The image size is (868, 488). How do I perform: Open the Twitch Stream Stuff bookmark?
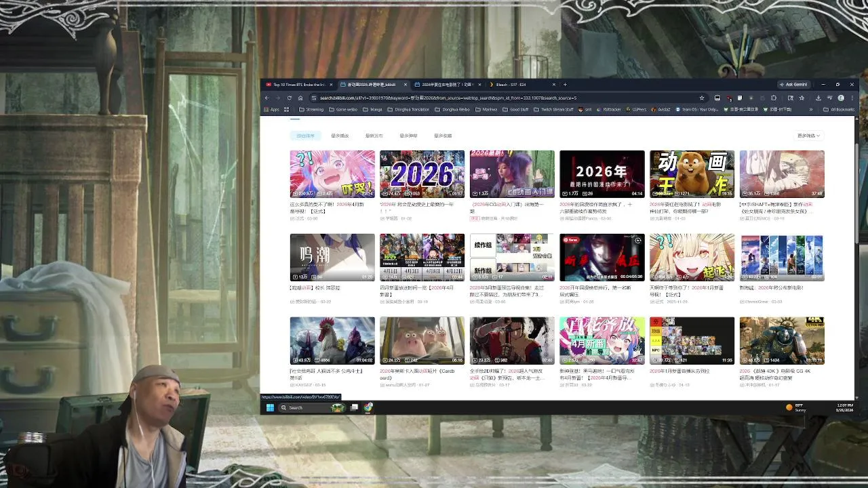click(x=553, y=109)
